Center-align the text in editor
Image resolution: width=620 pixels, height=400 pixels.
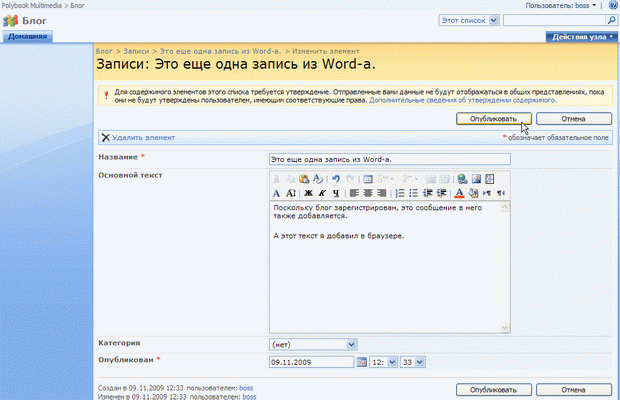369,193
